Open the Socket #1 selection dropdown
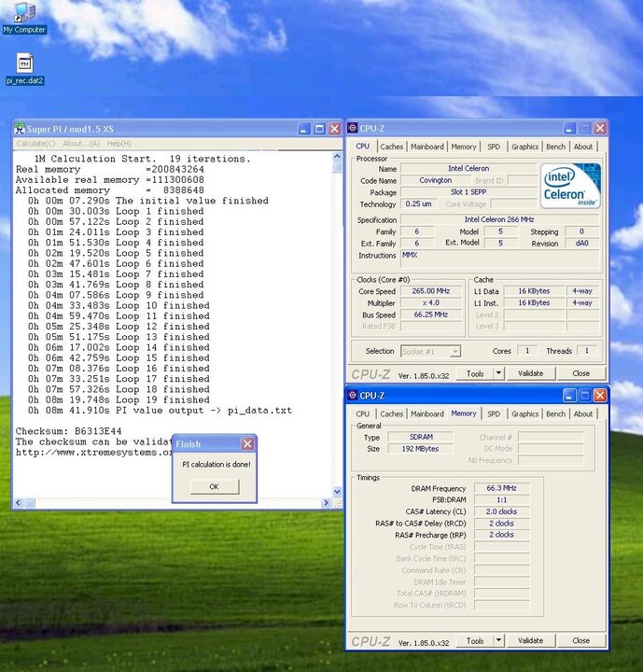 point(455,352)
